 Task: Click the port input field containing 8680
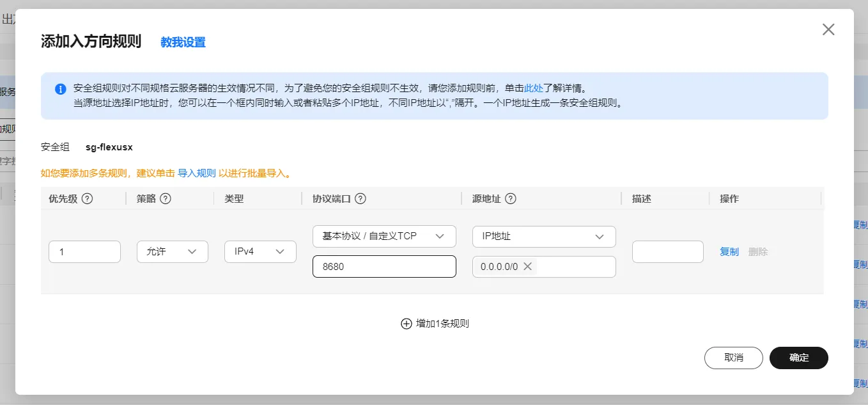pos(384,267)
